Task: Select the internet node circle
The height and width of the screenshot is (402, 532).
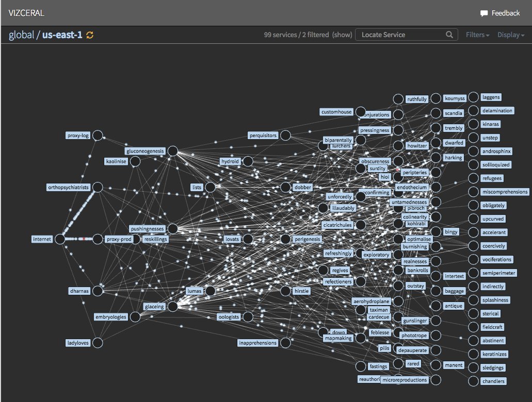Action: coord(60,239)
